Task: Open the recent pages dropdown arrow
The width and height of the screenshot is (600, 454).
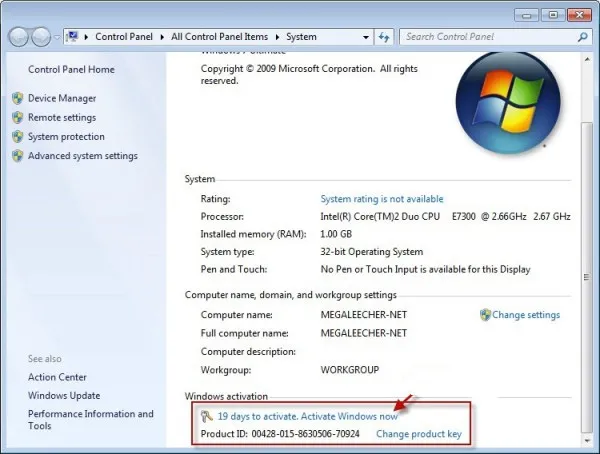Action: pyautogui.click(x=57, y=37)
